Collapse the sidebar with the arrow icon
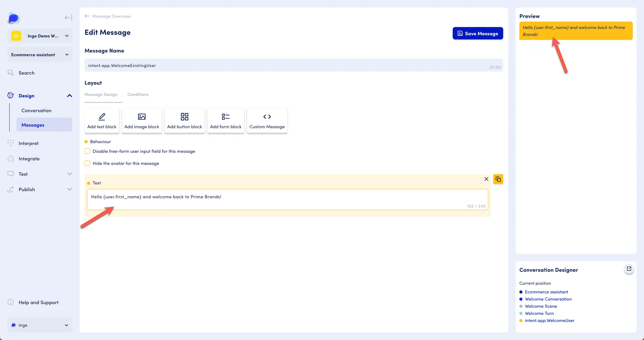 [68, 18]
